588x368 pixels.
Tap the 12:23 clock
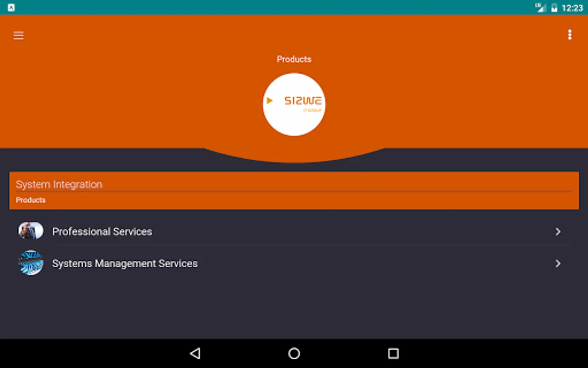tap(572, 8)
